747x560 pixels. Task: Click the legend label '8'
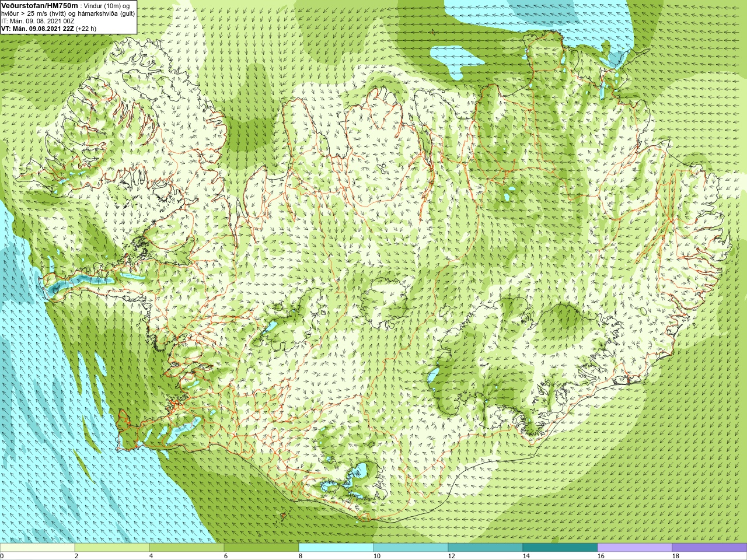pos(301,556)
